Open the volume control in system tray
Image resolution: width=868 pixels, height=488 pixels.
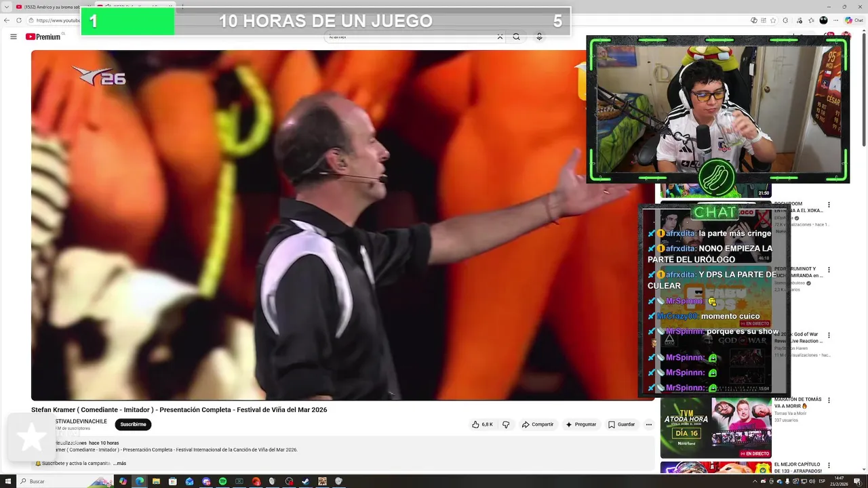[x=812, y=481]
